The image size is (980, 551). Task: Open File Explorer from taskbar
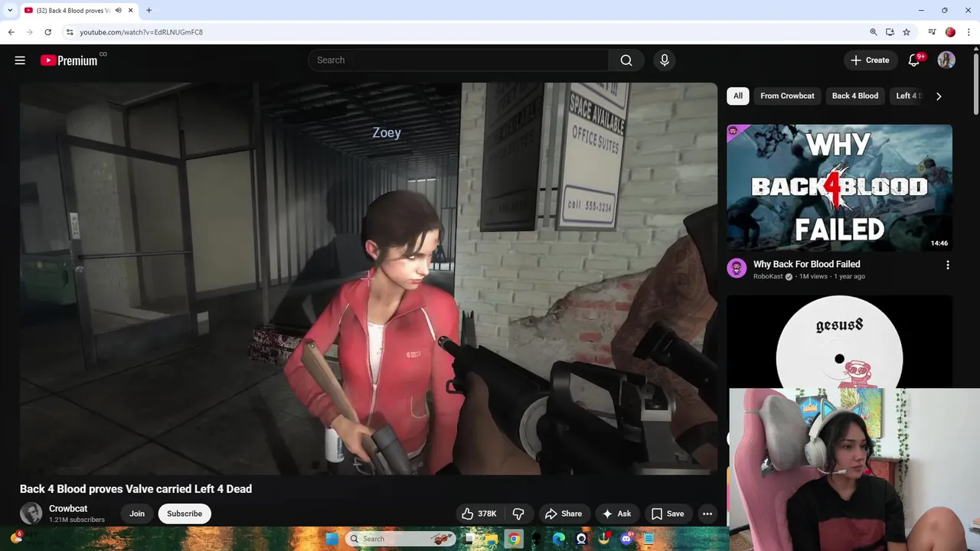point(491,539)
